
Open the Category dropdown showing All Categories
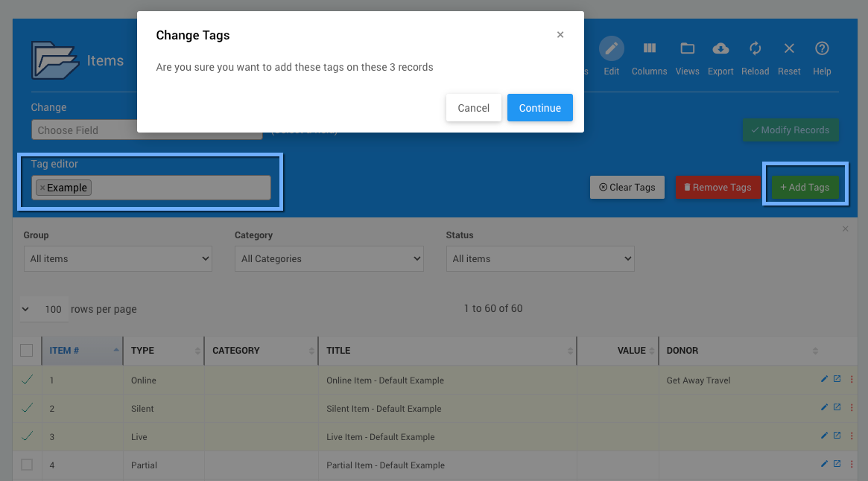click(329, 259)
